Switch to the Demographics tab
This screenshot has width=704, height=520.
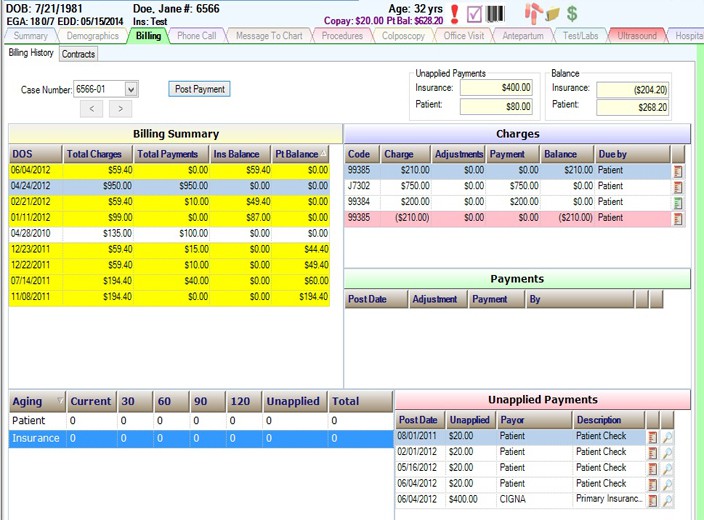click(92, 36)
